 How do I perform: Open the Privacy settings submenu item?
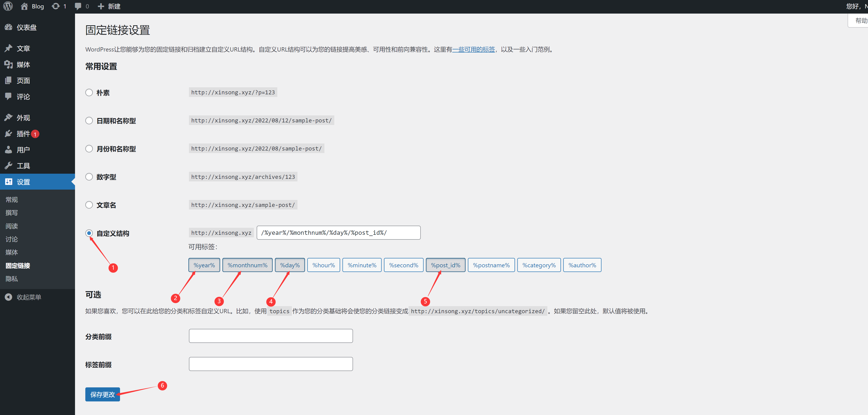12,279
